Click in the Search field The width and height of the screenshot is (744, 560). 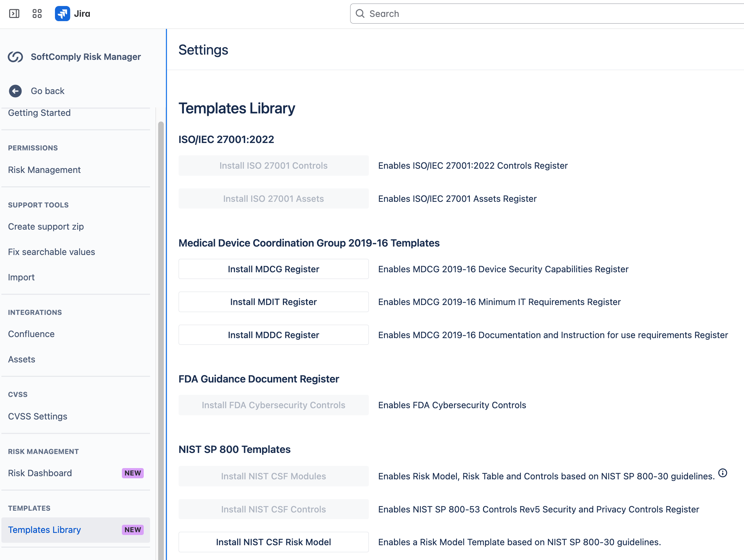547,14
